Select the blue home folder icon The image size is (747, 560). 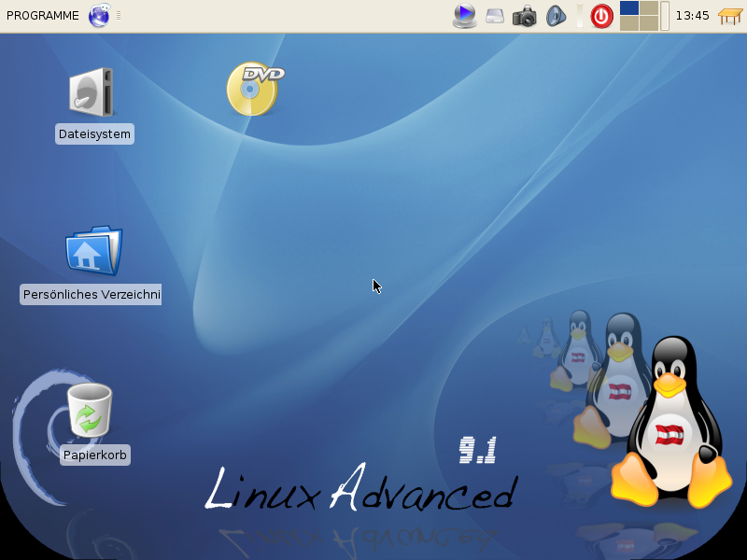click(x=92, y=250)
